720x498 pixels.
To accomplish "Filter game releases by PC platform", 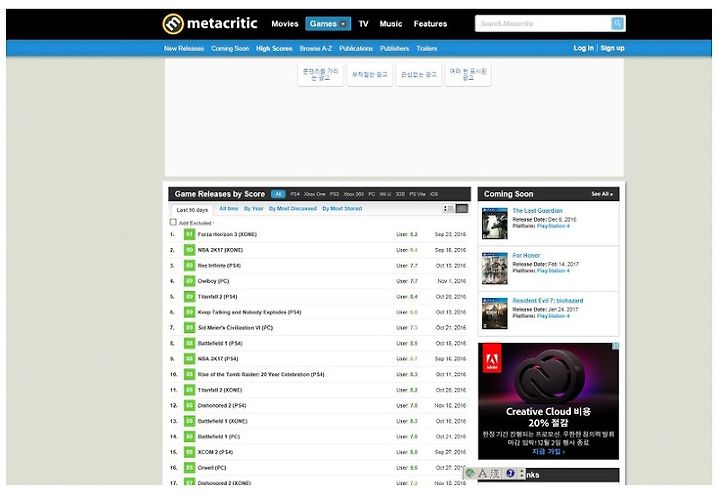I will click(x=371, y=194).
